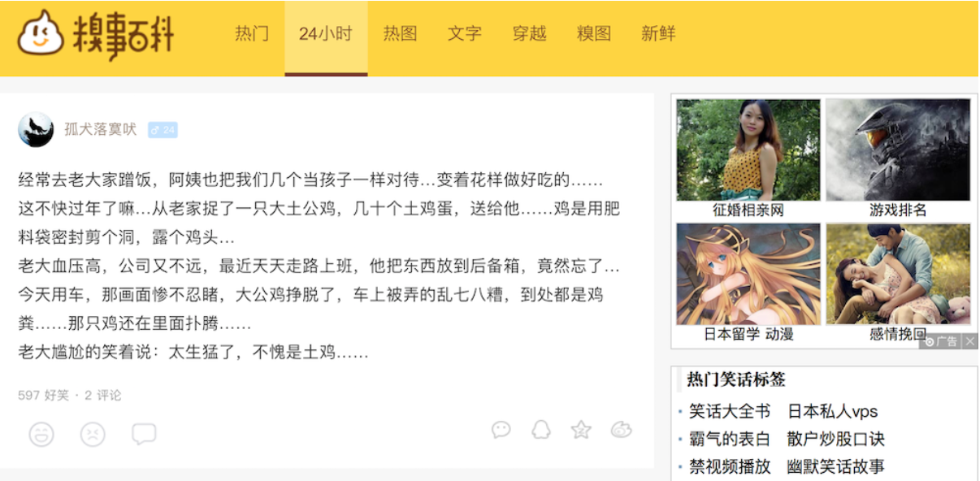The height and width of the screenshot is (481, 980).
Task: Open the 热门 tab
Action: point(252,34)
